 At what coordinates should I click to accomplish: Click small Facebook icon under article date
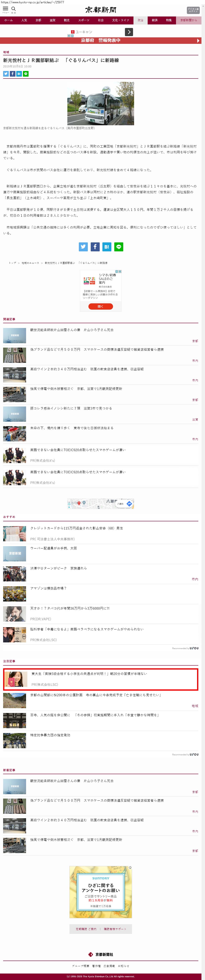click(x=13, y=74)
